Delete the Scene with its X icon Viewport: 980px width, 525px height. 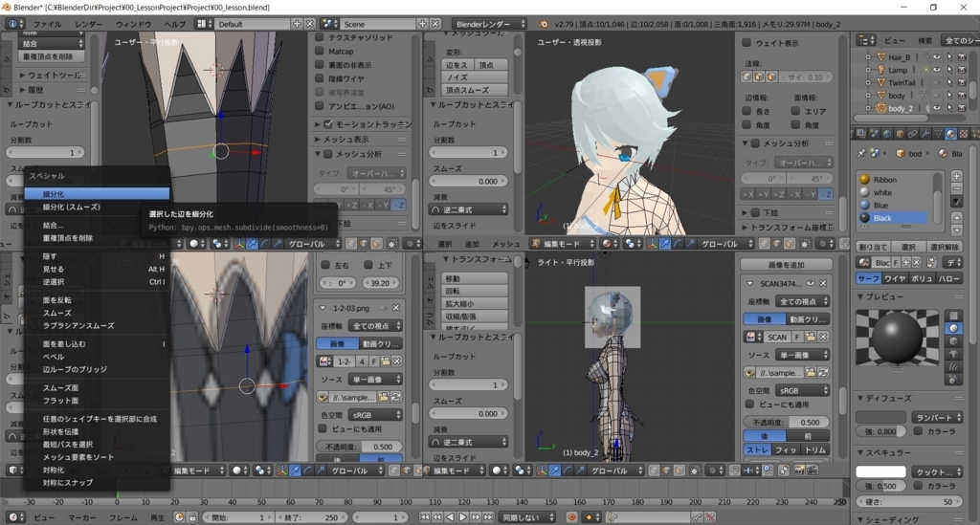pos(435,24)
